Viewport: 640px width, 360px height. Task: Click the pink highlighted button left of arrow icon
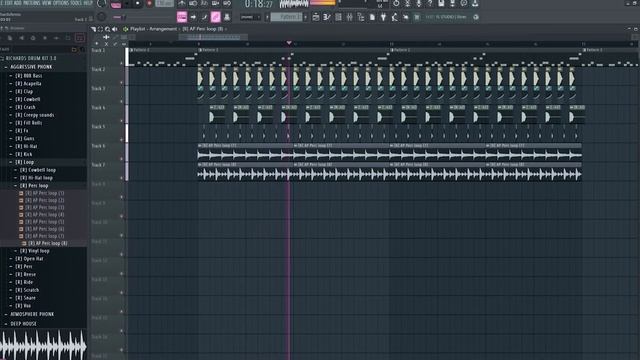(182, 17)
